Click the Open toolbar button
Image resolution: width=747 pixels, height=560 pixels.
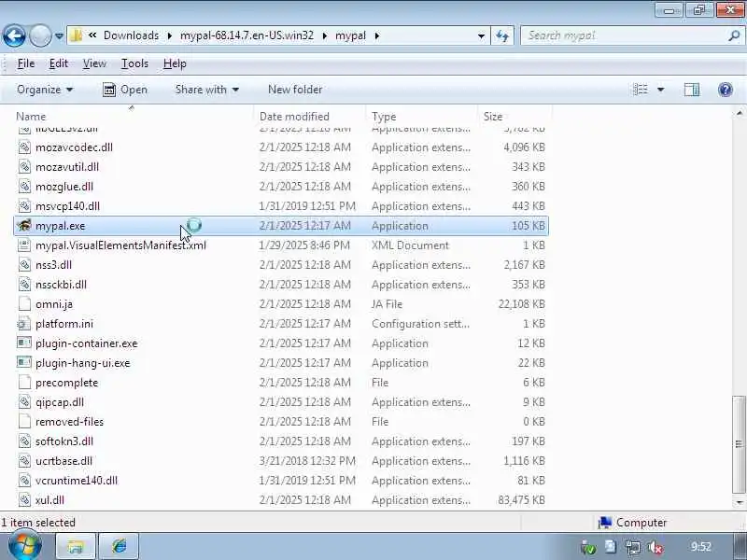click(125, 90)
